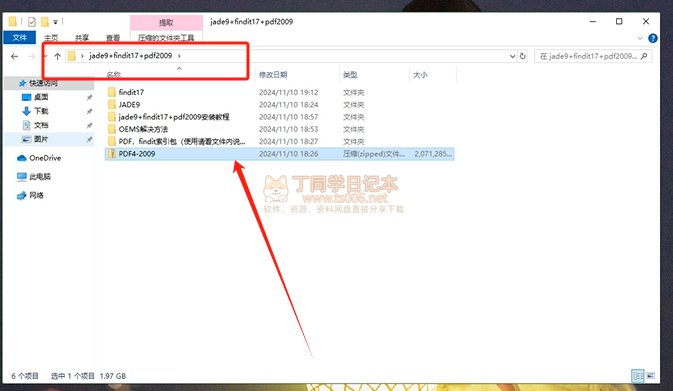Click the 压缩(zipped)文件 type cell
Viewport: 673px width, 391px height.
(373, 154)
